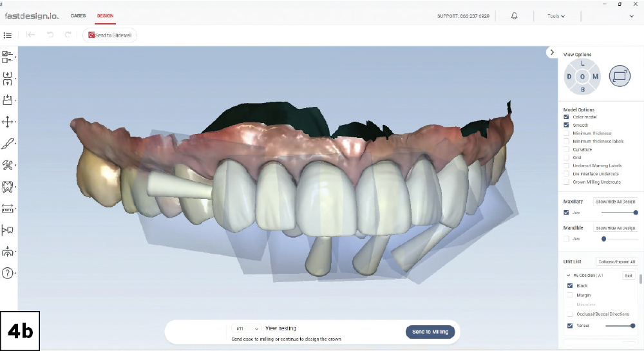The image size is (644, 351).
Task: Open the user account dropdown chevron
Action: coord(631,16)
